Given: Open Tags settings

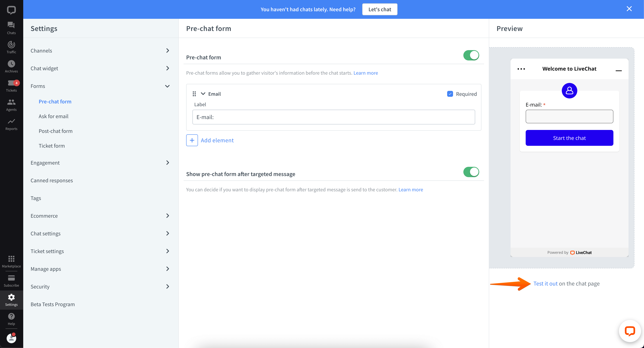Looking at the screenshot, I should point(36,198).
